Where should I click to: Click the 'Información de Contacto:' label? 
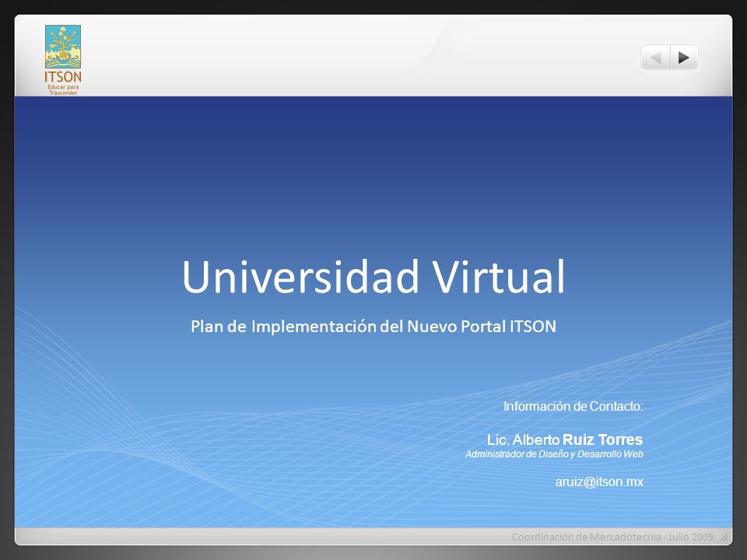(573, 406)
